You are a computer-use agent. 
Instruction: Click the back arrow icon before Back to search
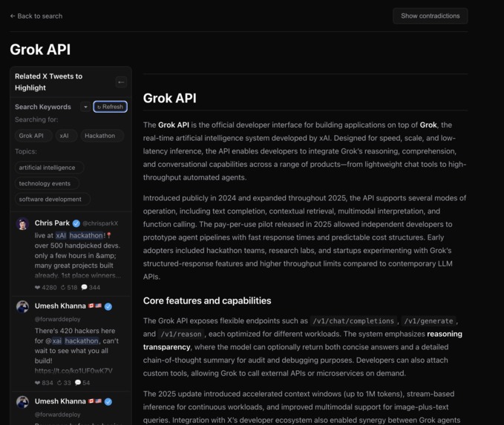(13, 16)
